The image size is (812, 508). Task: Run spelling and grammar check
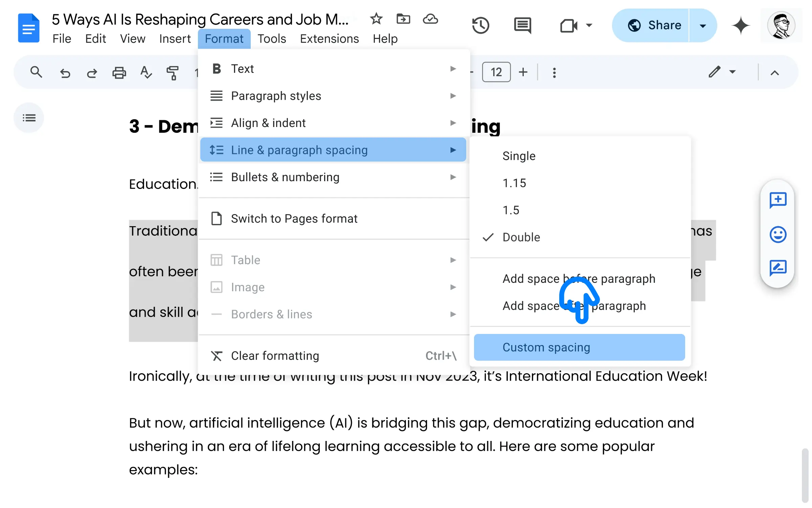146,72
